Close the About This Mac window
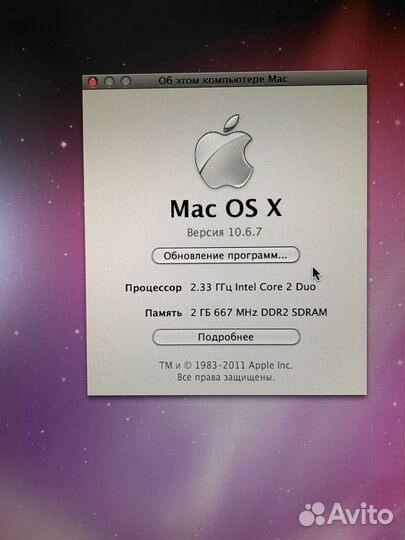The image size is (405, 540). coord(93,82)
